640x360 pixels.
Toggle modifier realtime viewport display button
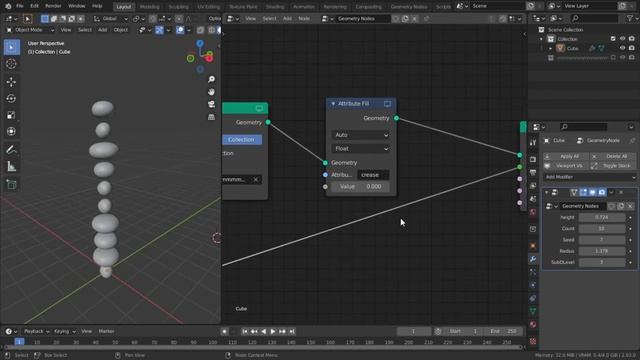[593, 192]
